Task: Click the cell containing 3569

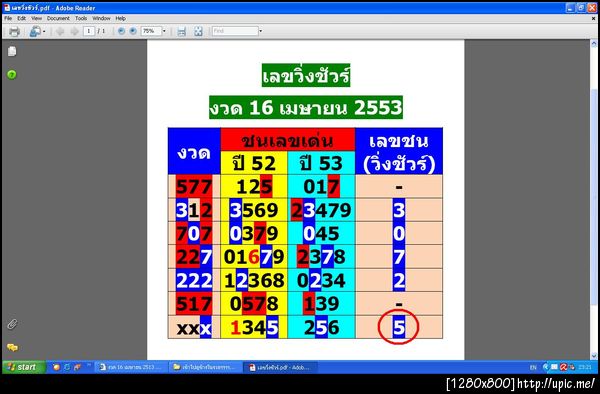Action: [254, 210]
